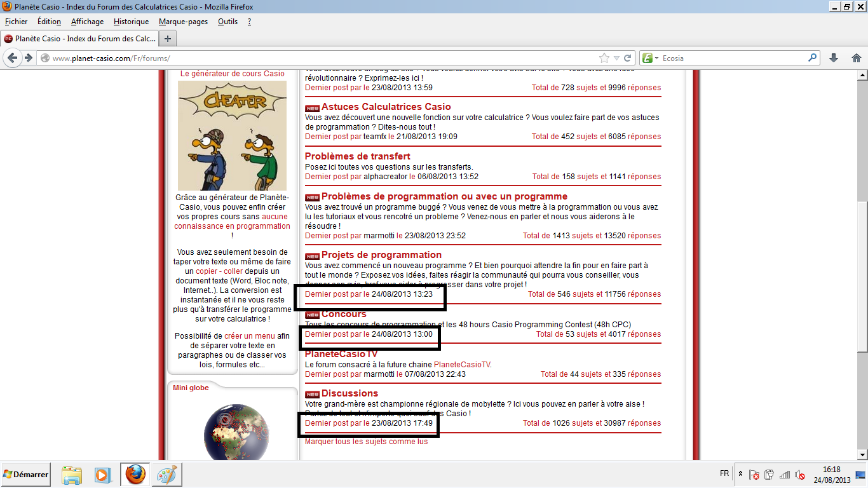Viewport: 868px width, 488px height.
Task: Click the Firefox back arrow button
Action: tap(12, 58)
